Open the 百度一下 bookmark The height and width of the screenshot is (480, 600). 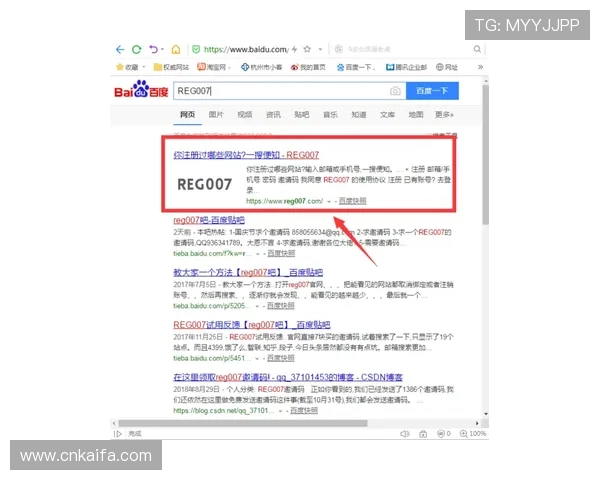click(354, 67)
